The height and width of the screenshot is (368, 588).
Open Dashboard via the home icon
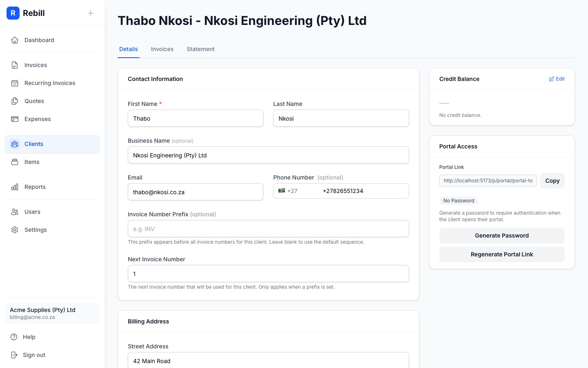pyautogui.click(x=15, y=40)
